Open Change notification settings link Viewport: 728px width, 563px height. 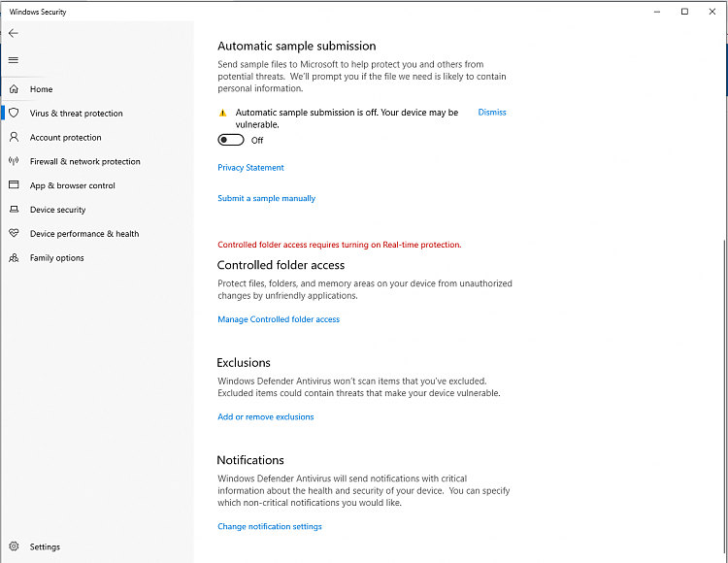270,526
